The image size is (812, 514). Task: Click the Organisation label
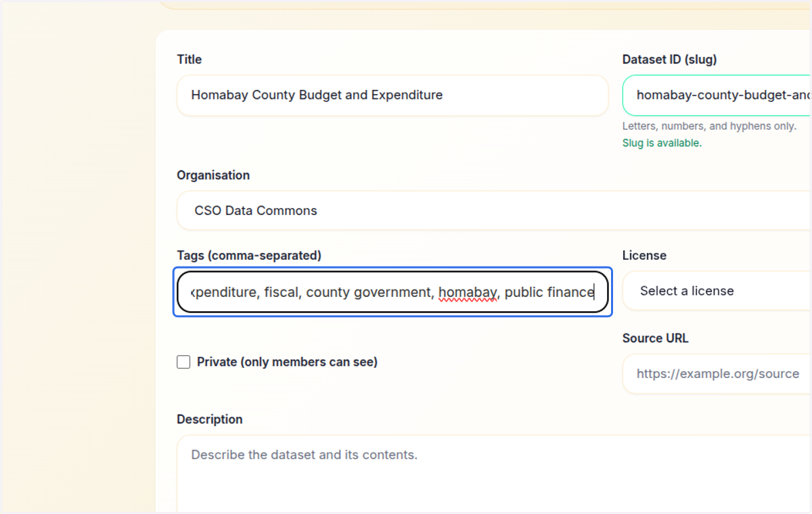click(x=213, y=175)
